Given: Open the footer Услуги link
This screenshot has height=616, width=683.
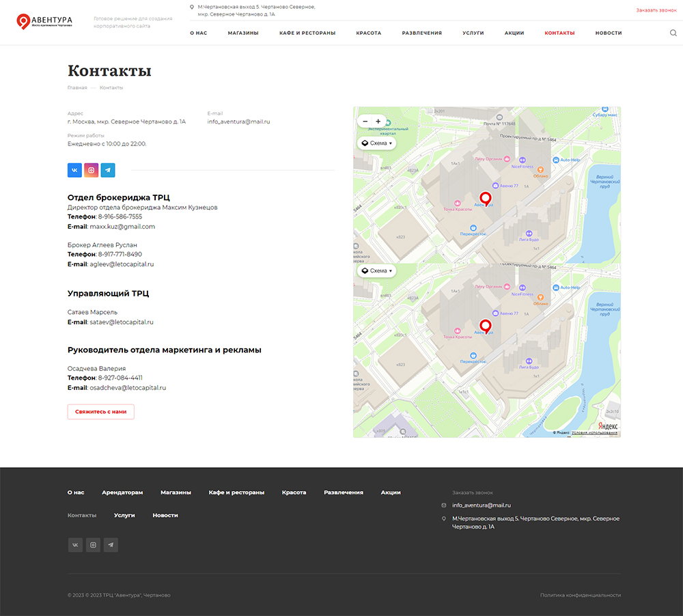Looking at the screenshot, I should 124,515.
